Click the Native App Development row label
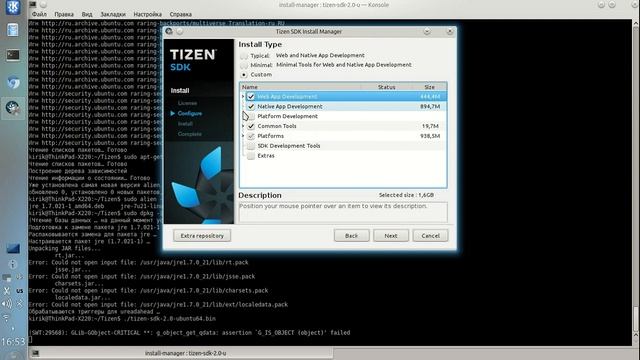Image resolution: width=640 pixels, height=360 pixels. tap(290, 107)
